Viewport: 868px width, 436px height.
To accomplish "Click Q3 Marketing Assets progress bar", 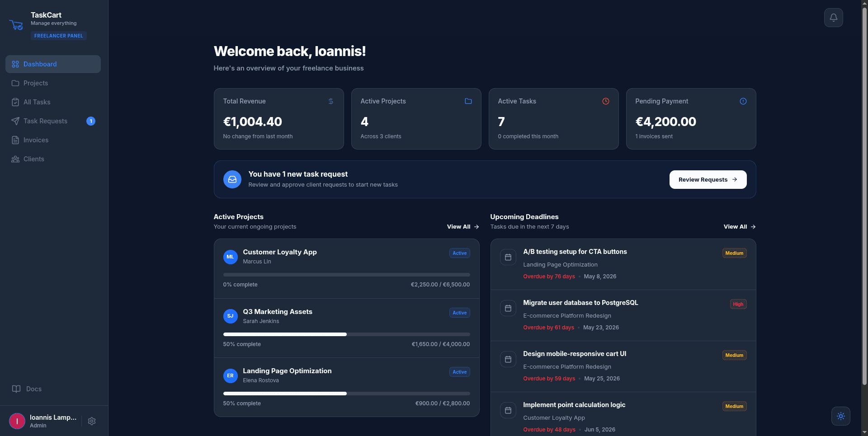I will point(347,334).
